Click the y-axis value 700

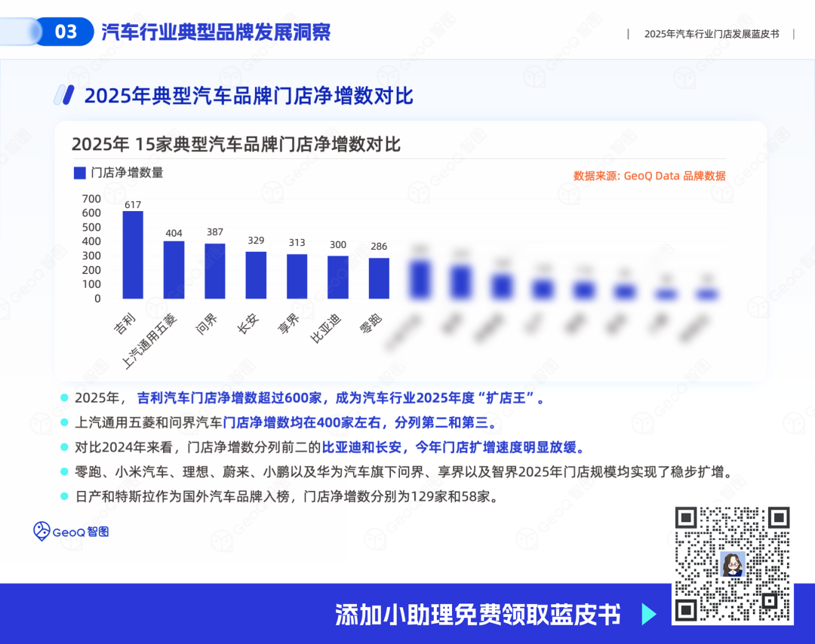point(91,199)
